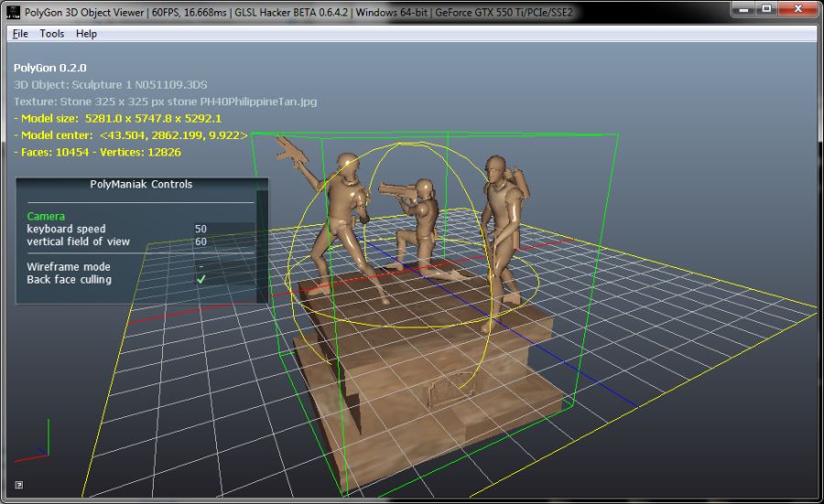Click the XYZ axis gizmo in the corner
This screenshot has width=824, height=504.
click(33, 441)
